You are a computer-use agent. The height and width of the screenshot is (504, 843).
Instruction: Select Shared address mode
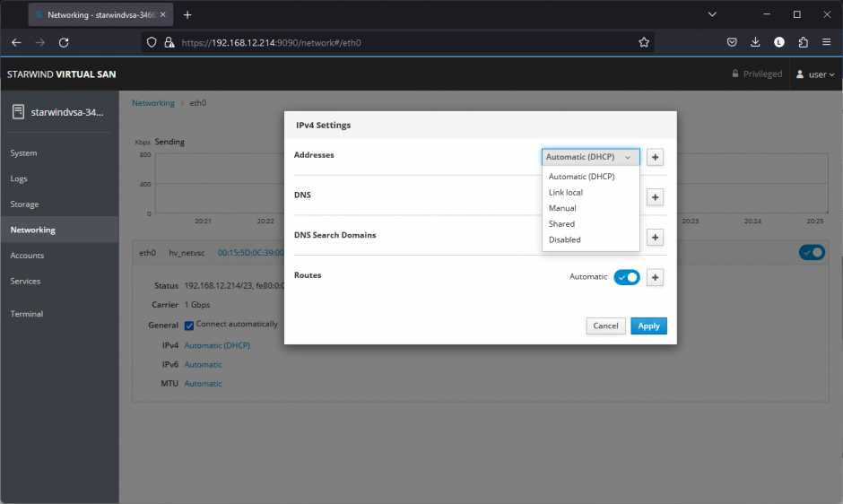tap(561, 224)
